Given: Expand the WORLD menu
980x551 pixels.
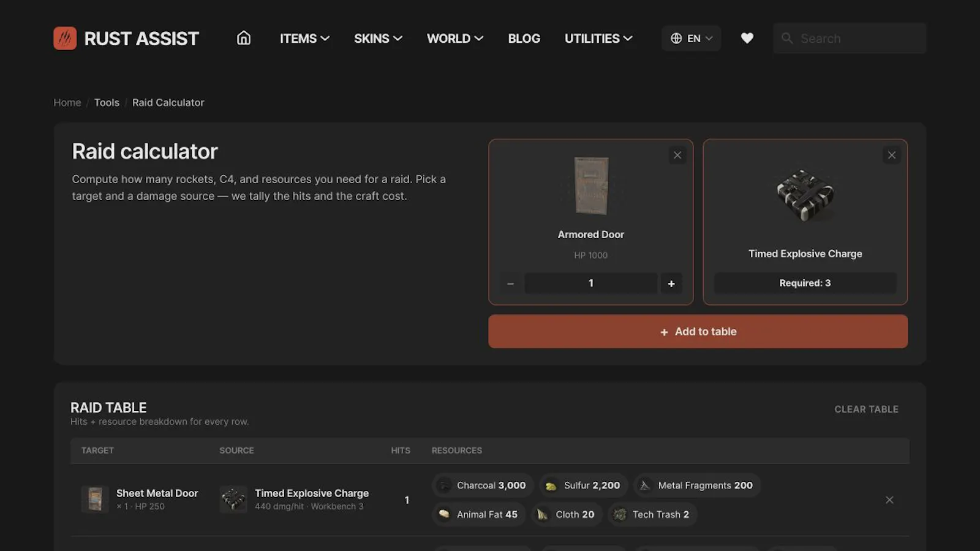Looking at the screenshot, I should [x=455, y=39].
